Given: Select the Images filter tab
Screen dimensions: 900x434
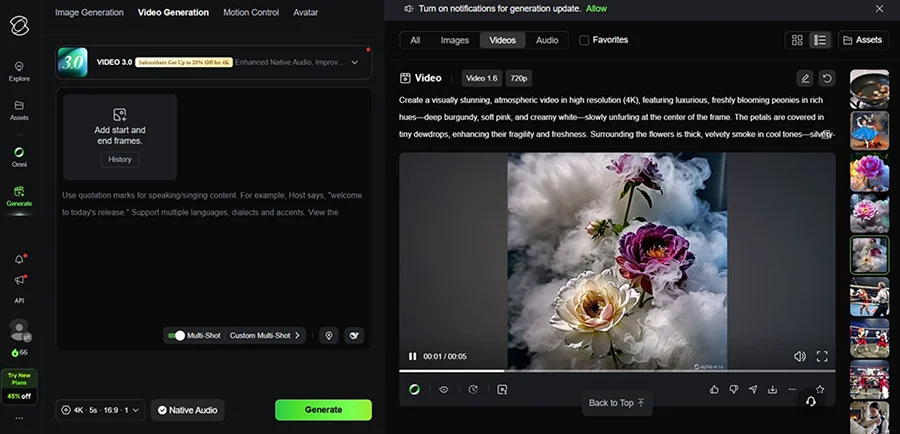Looking at the screenshot, I should (455, 40).
